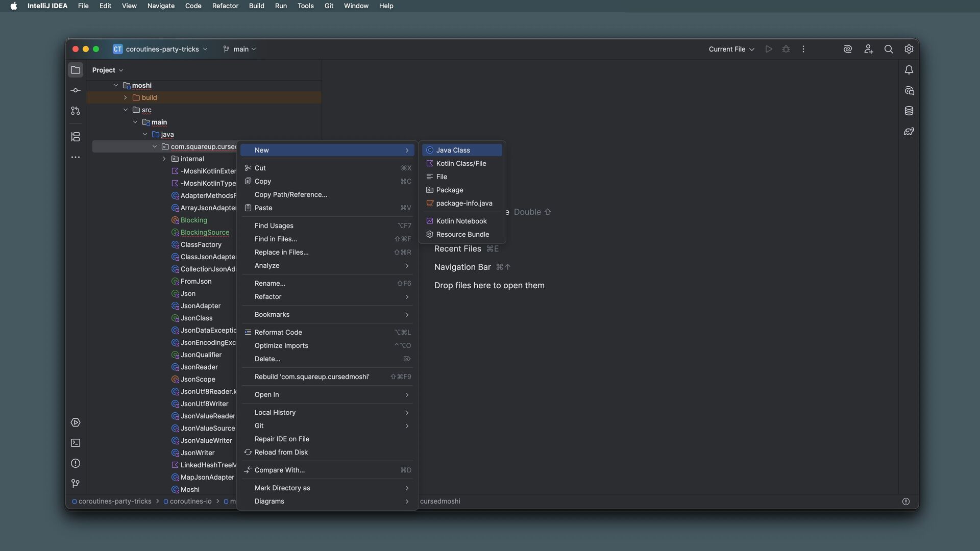This screenshot has height=551, width=980.
Task: Select the Moshi file in tree
Action: click(190, 490)
